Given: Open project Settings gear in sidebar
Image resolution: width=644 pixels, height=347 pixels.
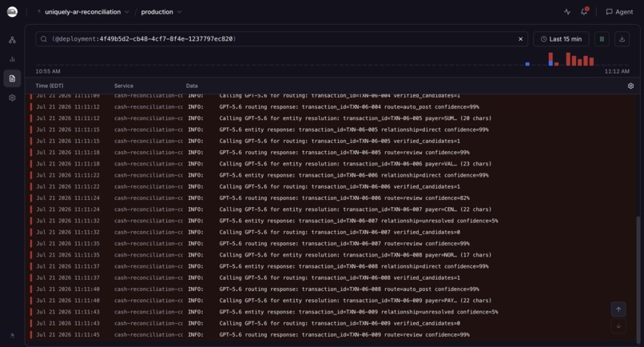Looking at the screenshot, I should click(x=12, y=98).
